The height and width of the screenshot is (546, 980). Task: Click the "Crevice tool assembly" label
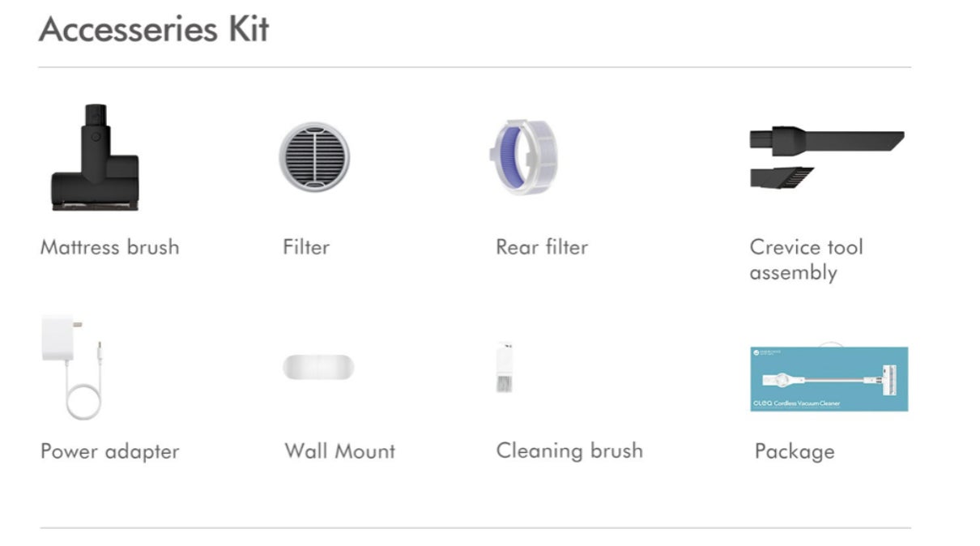(x=806, y=259)
